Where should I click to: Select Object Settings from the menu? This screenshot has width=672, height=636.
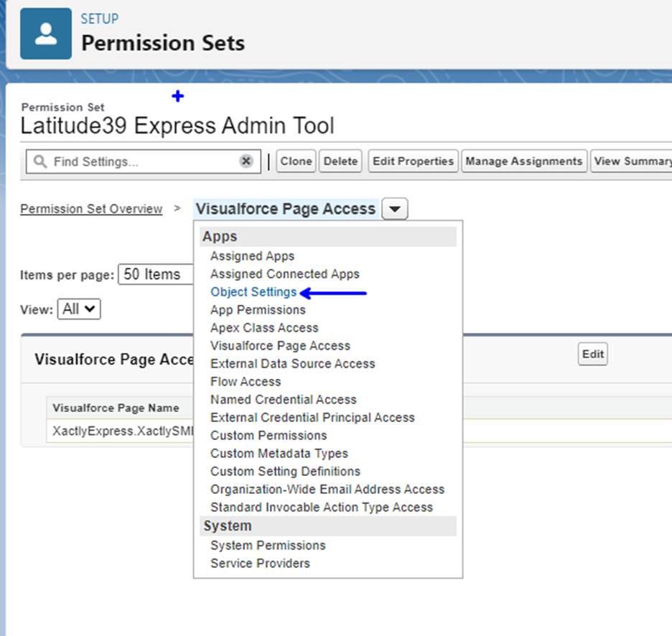tap(253, 292)
